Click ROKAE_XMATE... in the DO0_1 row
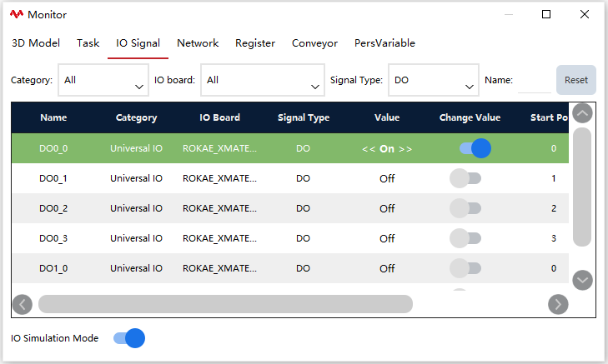Image resolution: width=608 pixels, height=364 pixels. 219,178
